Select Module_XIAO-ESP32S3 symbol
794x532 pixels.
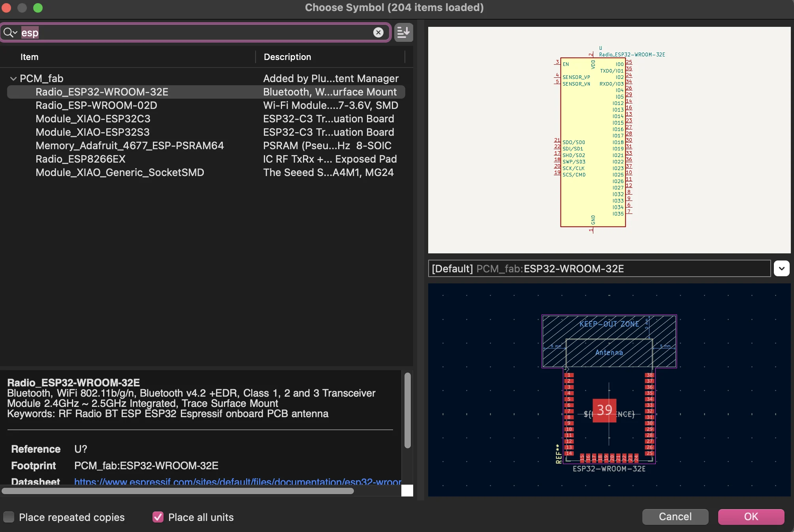(x=206, y=132)
